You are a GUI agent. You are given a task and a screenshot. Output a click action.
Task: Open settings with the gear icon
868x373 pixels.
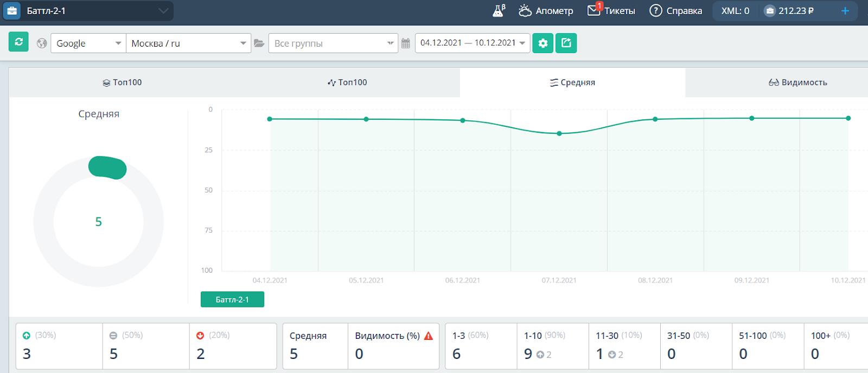pos(542,43)
